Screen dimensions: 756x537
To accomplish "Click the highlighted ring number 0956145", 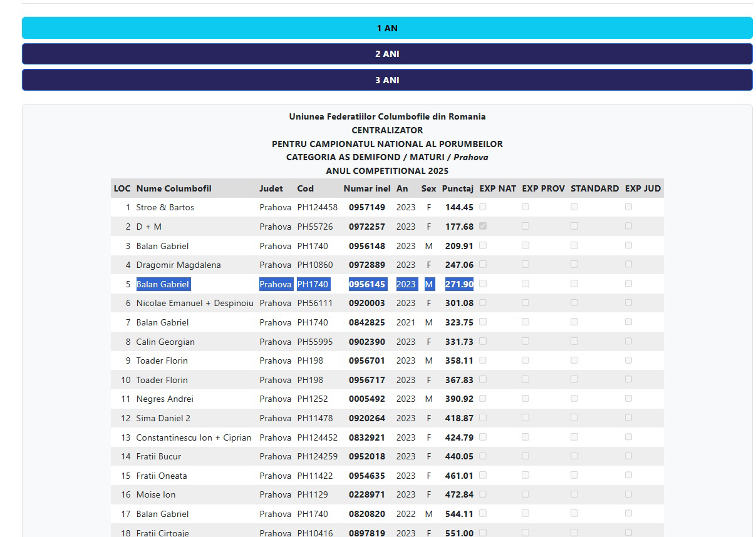I will (x=367, y=284).
